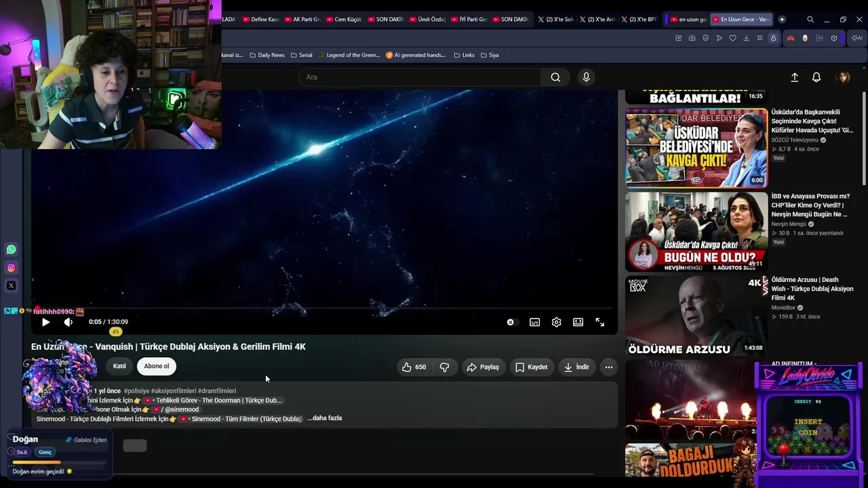
Task: Open the browser tab search magnifier
Action: 810,20
